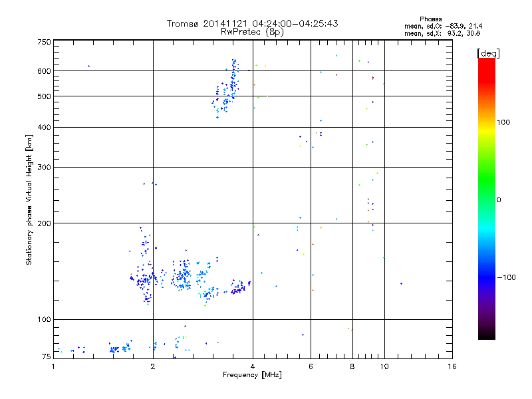Click the rainbow phase colour bar
This screenshot has width=532, height=399.
(487, 198)
